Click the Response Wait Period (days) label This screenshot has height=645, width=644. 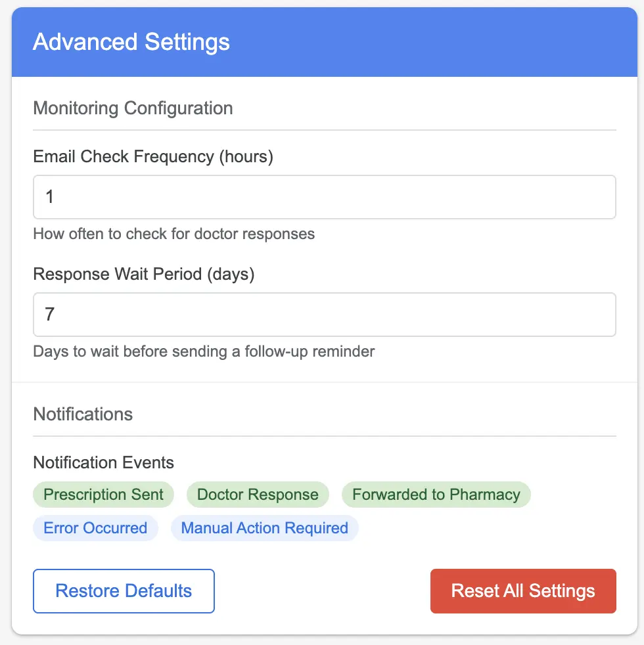(x=144, y=274)
